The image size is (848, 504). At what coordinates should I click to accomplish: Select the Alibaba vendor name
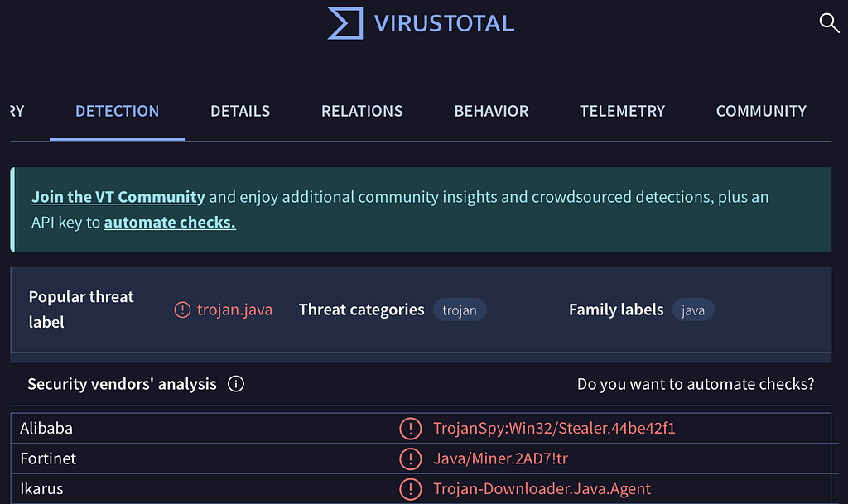pos(46,429)
